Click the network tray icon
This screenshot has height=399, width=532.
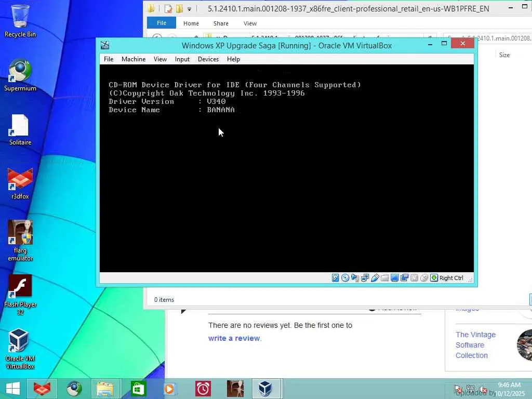tap(470, 389)
